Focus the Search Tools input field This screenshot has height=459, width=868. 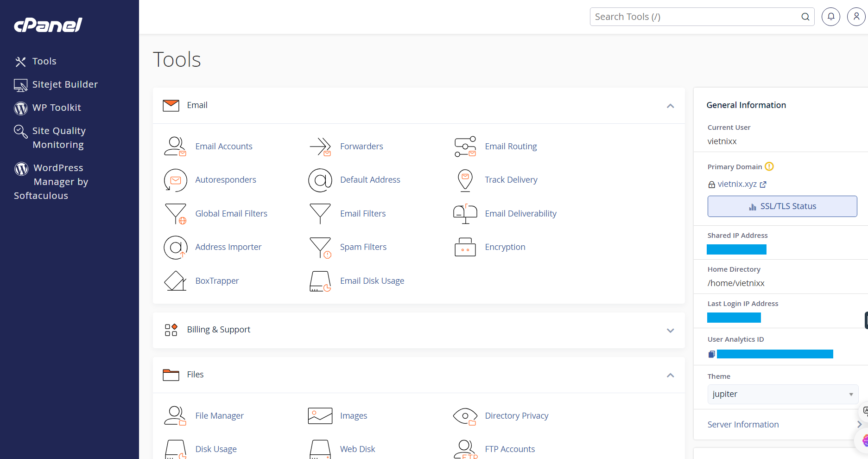[695, 17]
